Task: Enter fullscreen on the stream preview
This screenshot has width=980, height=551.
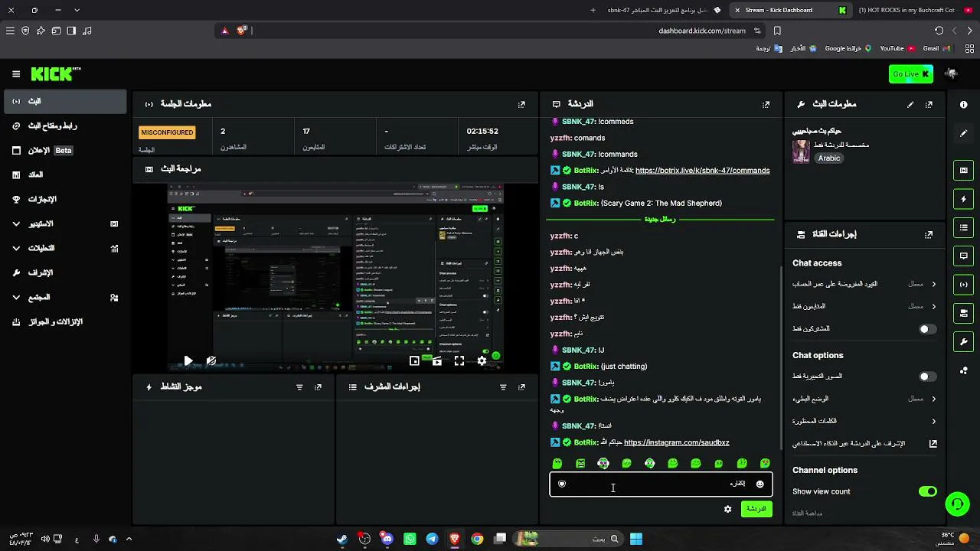Action: click(x=459, y=360)
